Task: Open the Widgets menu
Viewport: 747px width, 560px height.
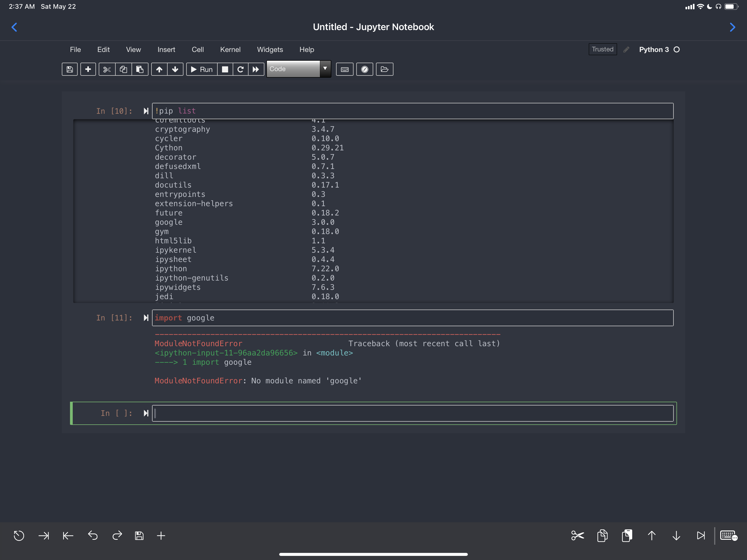Action: point(270,49)
